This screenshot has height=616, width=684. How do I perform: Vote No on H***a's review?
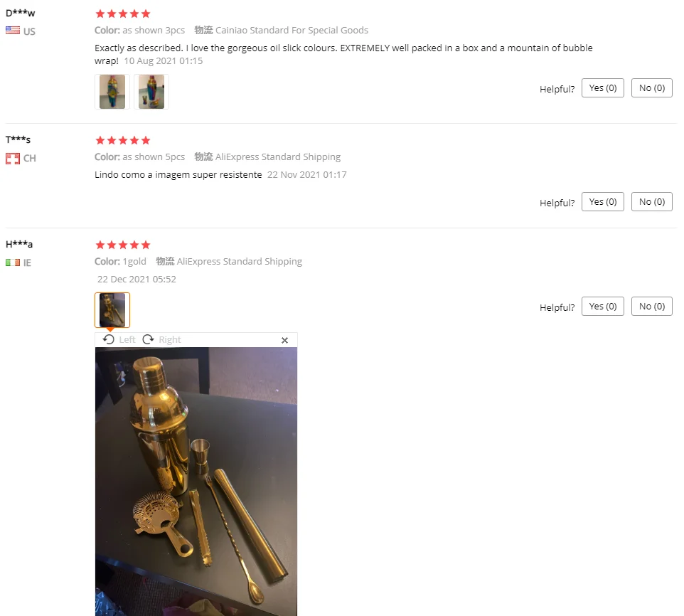pos(652,307)
